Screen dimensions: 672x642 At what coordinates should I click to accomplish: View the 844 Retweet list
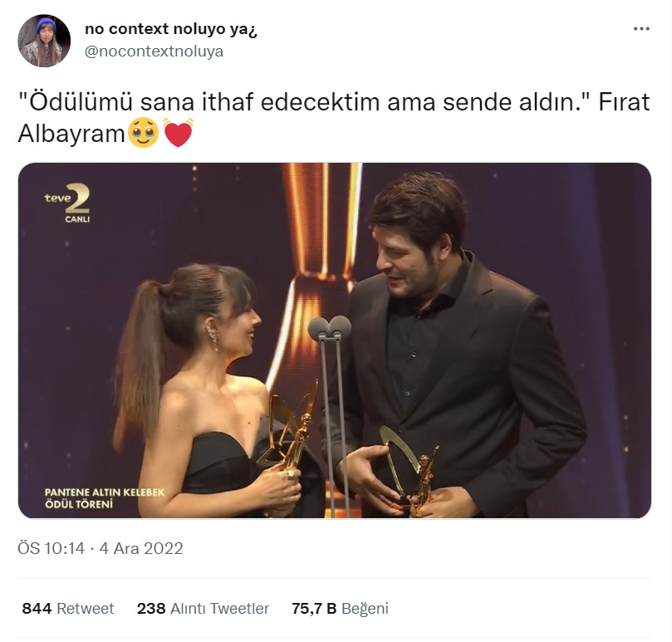point(68,609)
